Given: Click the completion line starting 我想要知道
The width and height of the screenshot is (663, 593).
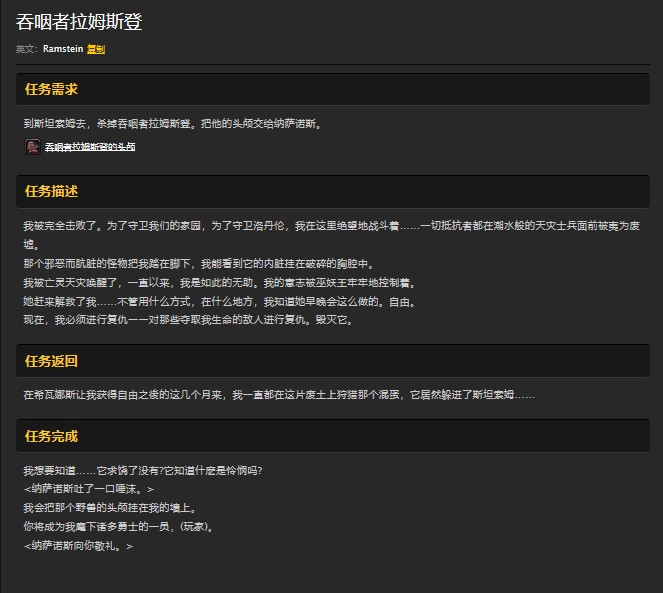Looking at the screenshot, I should coord(143,470).
